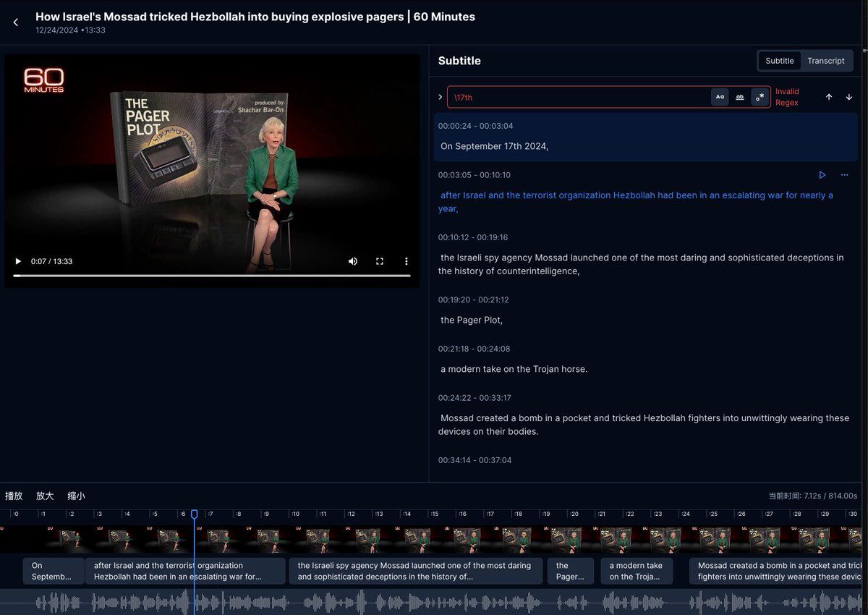Click the 0:07 / 13:33 video time display
Viewport: 868px width, 615px height.
click(51, 261)
